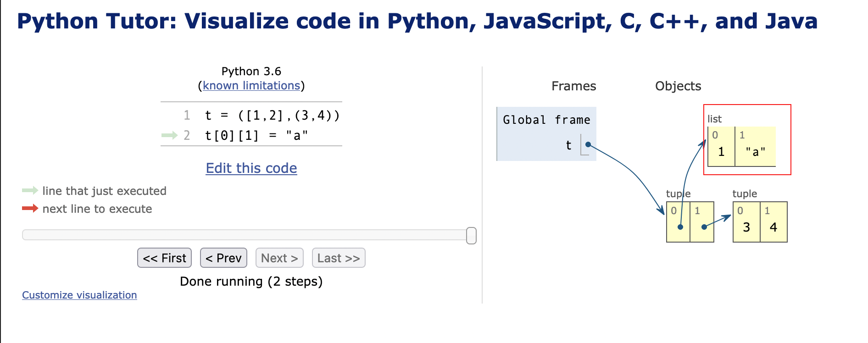Click the '< Prev' step button
The image size is (868, 343).
tap(223, 258)
